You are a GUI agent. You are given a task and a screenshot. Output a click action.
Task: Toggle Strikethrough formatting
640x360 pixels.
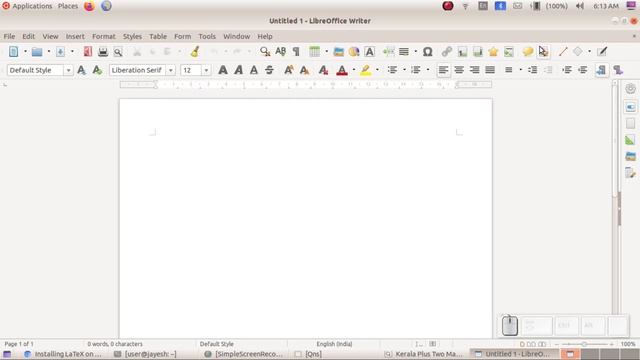[x=269, y=70]
